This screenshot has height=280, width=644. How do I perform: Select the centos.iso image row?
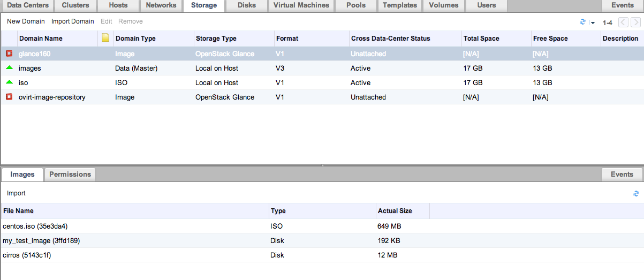[x=322, y=226]
